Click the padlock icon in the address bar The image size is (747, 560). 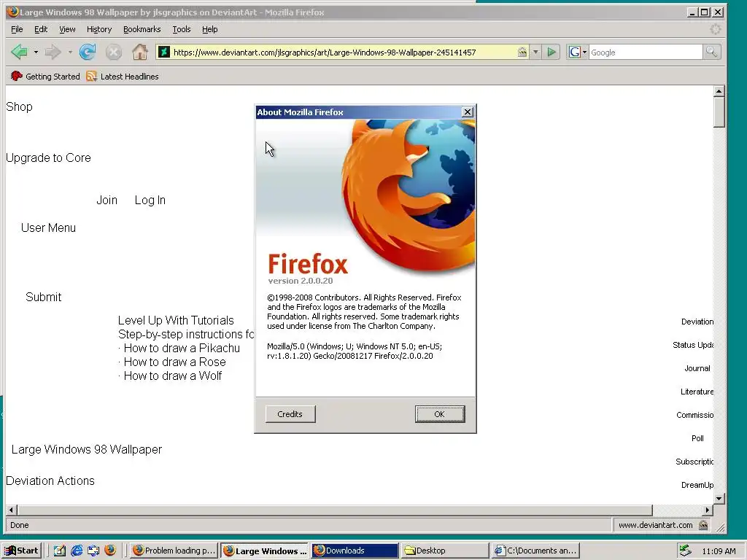tap(522, 52)
